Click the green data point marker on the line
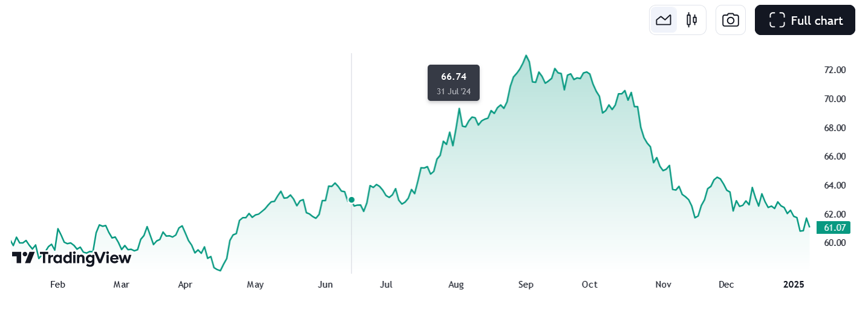868x316 pixels. pos(351,199)
